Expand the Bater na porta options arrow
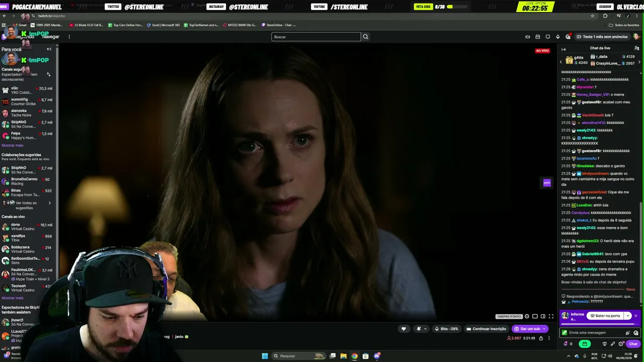 click(628, 316)
